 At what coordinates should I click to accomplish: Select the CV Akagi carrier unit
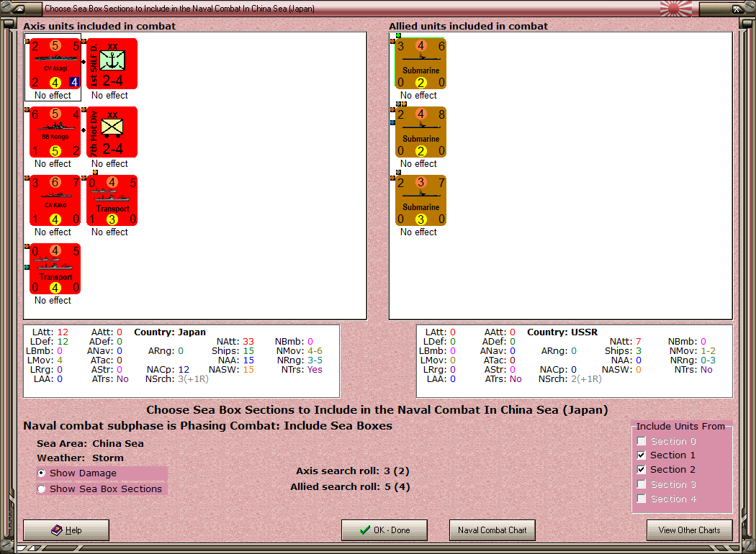click(55, 64)
